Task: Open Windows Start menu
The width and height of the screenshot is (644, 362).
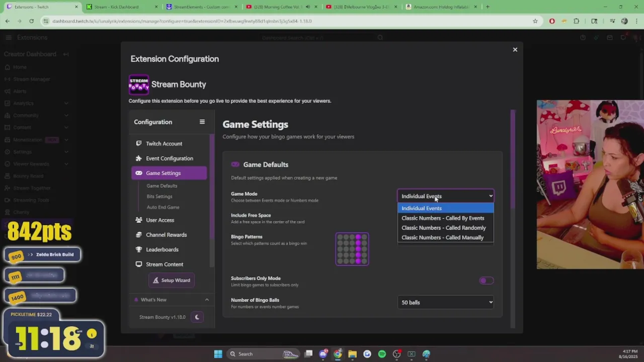Action: point(218,354)
